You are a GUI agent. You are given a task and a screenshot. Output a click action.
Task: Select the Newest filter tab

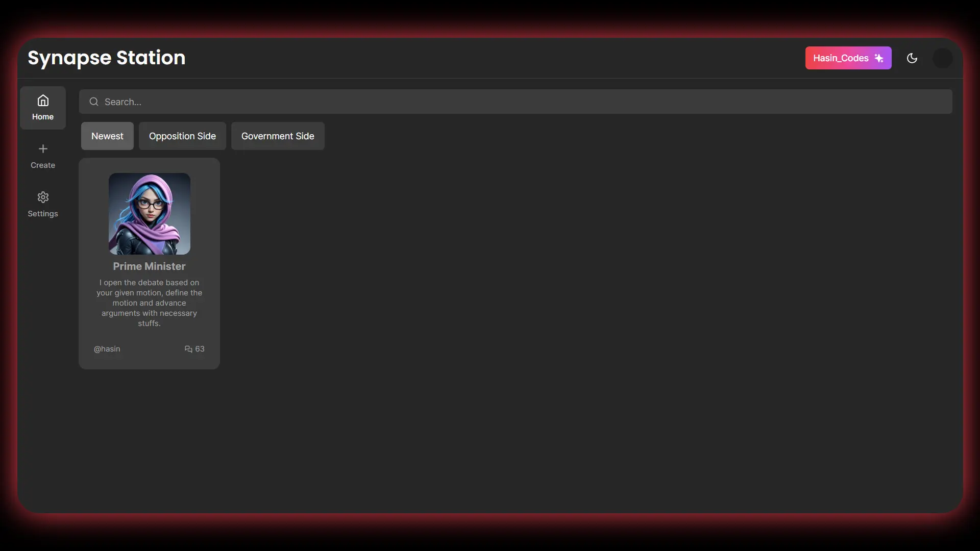[107, 136]
